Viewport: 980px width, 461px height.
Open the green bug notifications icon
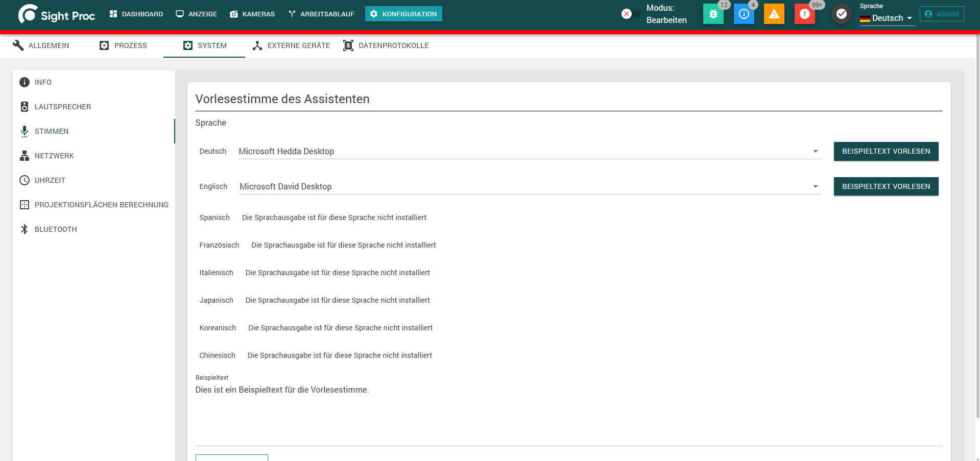713,14
